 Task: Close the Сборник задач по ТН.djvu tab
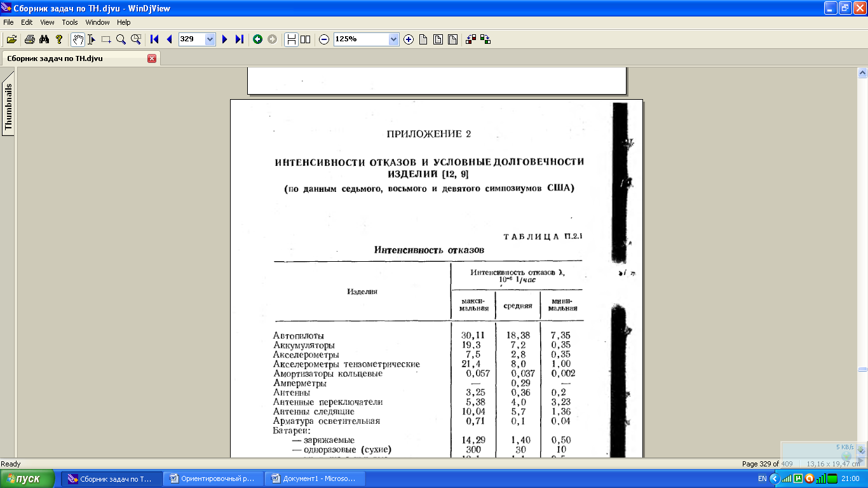152,58
